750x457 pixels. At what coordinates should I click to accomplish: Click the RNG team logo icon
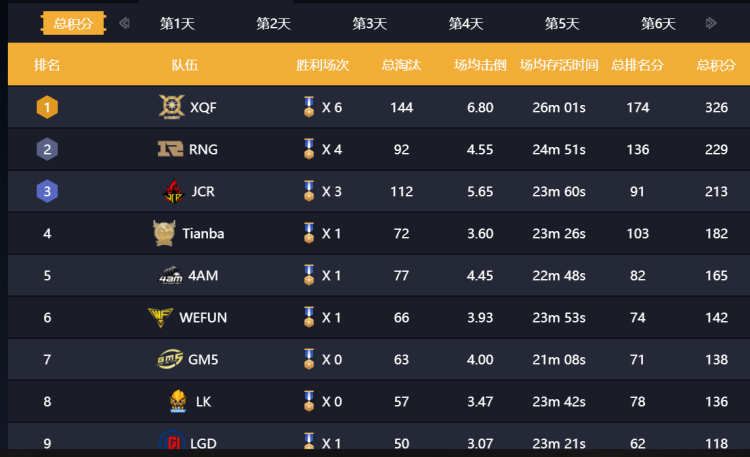[x=170, y=149]
